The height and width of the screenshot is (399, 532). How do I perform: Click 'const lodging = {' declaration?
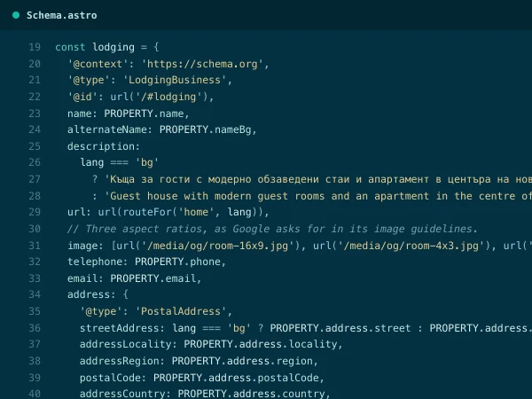(107, 47)
